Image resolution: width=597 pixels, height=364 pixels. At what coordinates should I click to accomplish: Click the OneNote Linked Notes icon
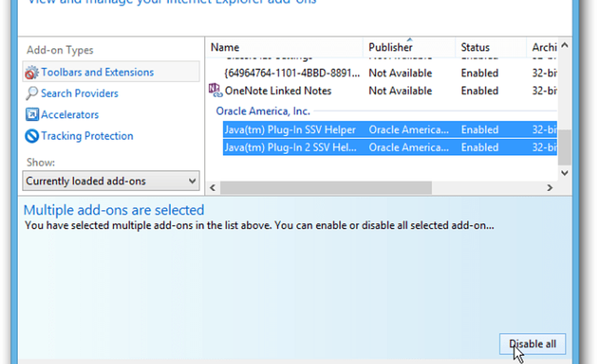coord(215,90)
